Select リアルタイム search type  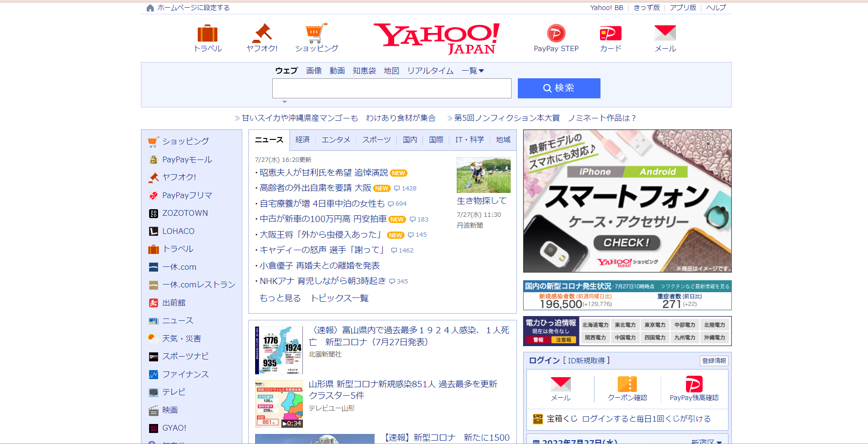pos(430,71)
